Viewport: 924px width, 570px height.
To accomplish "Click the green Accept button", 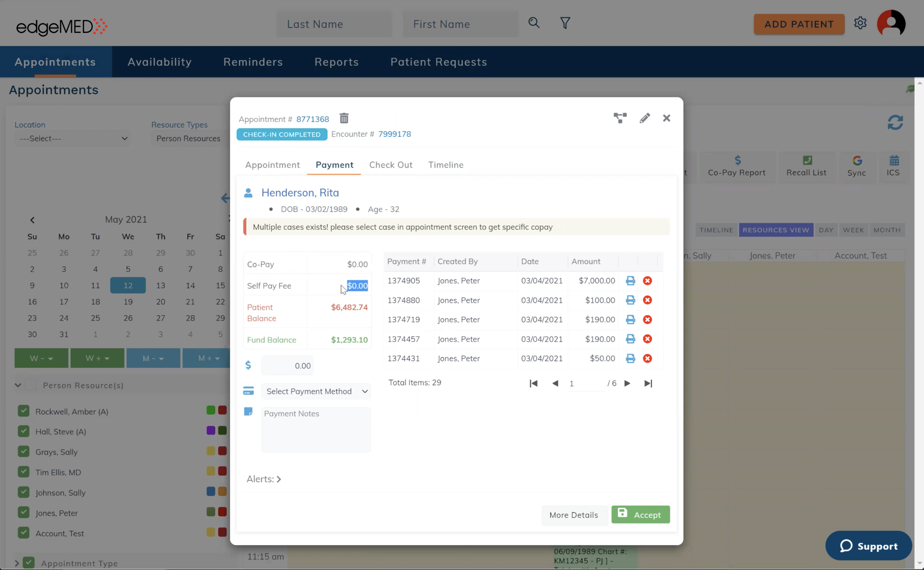I will point(640,515).
